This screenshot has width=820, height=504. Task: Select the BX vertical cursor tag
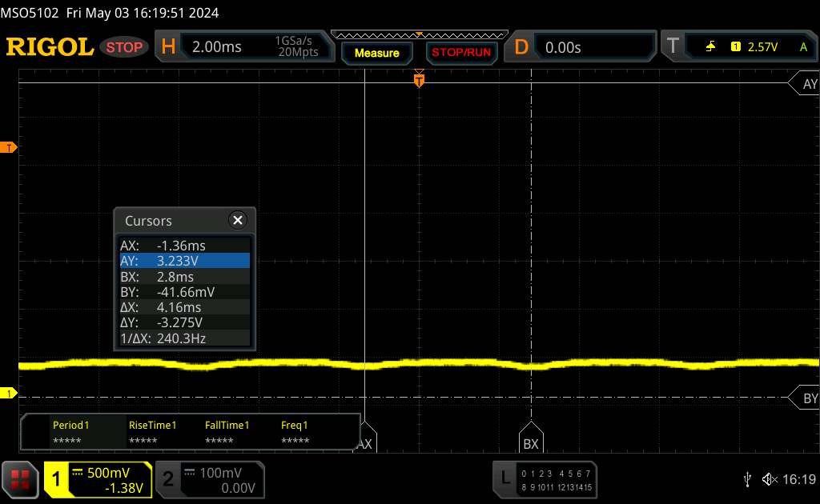531,438
